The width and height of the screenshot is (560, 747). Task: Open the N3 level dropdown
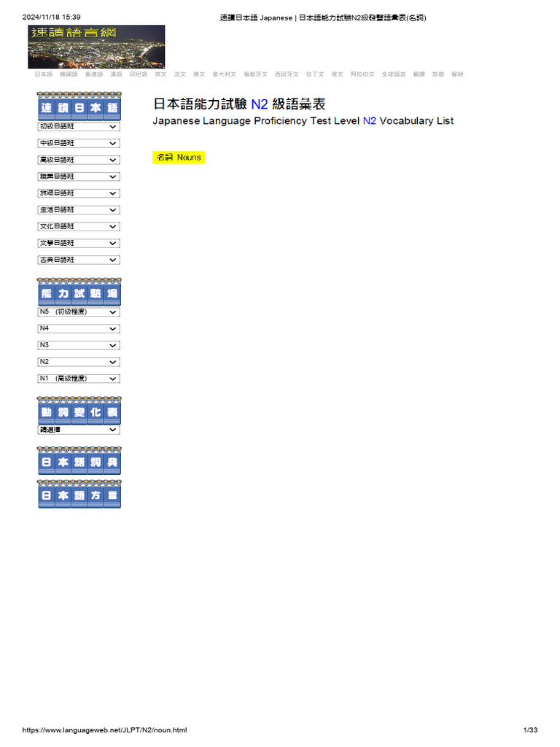click(x=79, y=345)
